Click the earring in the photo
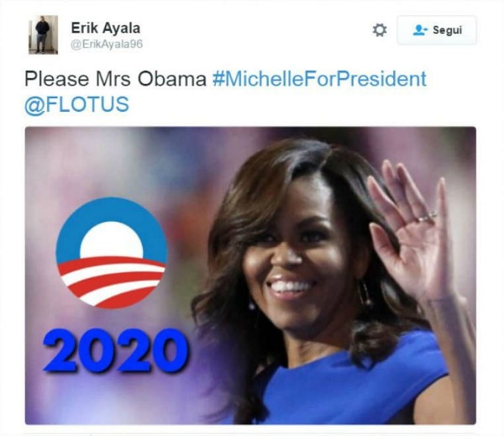The image size is (504, 436). [x=365, y=293]
